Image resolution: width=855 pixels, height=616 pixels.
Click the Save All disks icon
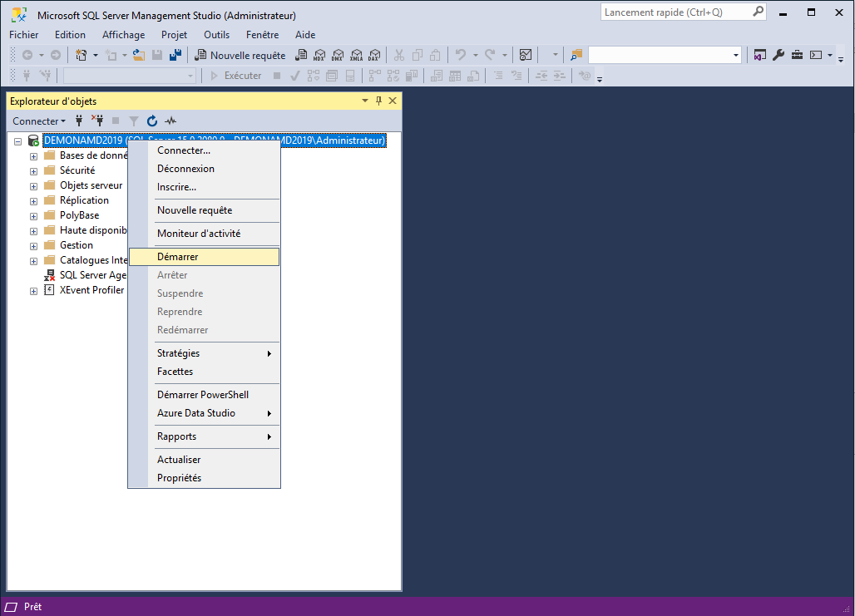tap(175, 56)
